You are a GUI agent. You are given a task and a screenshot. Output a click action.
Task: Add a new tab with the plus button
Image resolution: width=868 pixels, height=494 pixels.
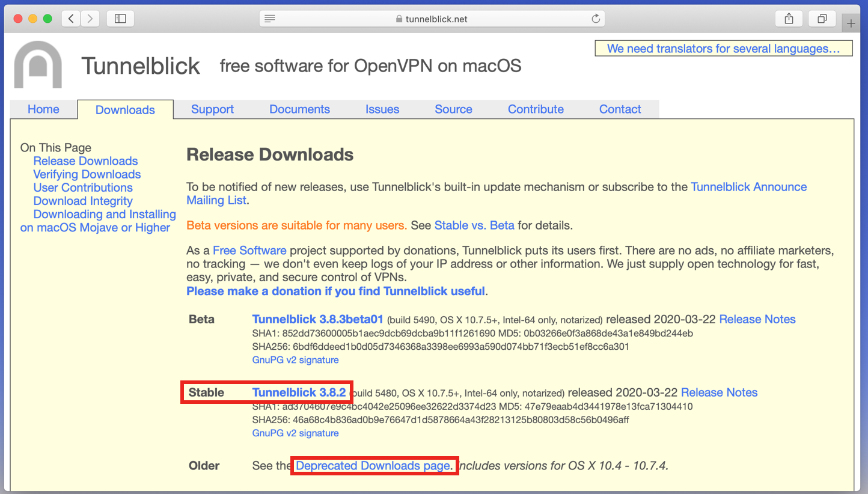click(851, 23)
